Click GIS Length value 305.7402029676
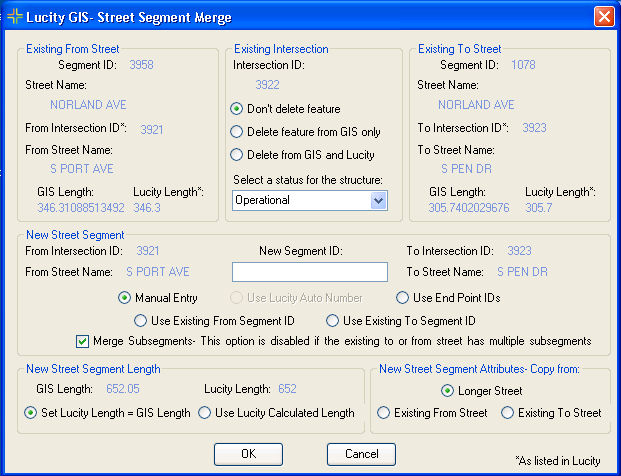Viewport: 621px width, 476px height. click(469, 208)
